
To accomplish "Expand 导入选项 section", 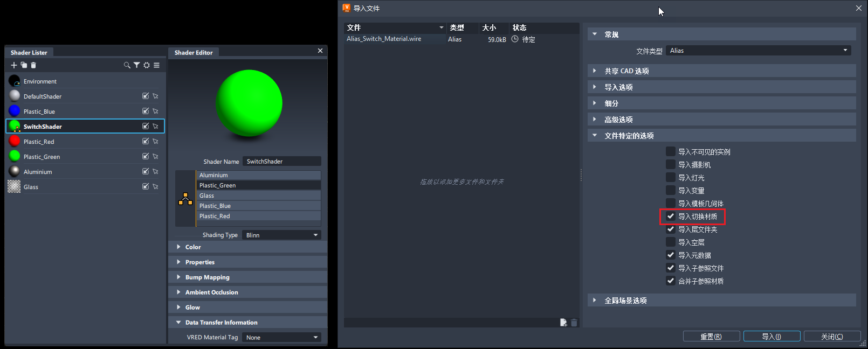I will pos(721,87).
